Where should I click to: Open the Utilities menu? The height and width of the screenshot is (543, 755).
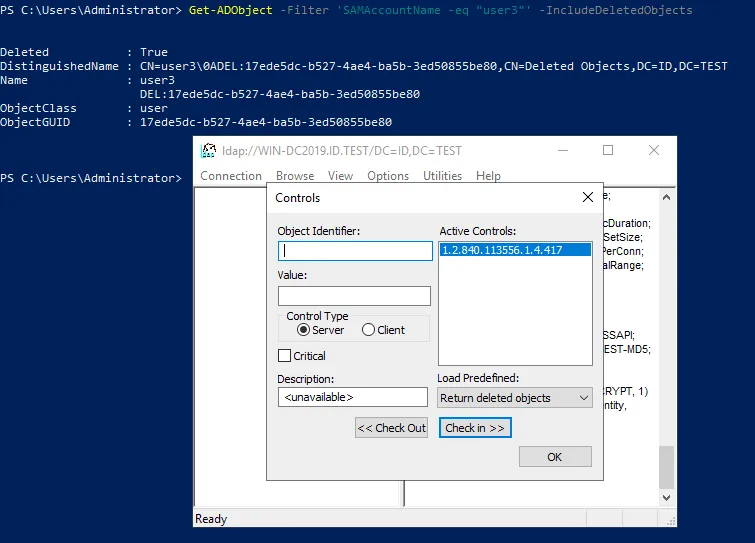(442, 176)
